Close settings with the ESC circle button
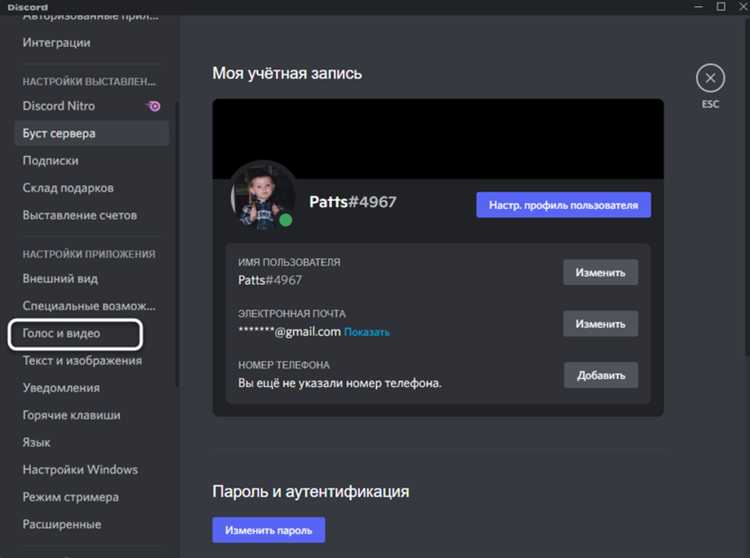Image resolution: width=750 pixels, height=558 pixels. click(710, 78)
